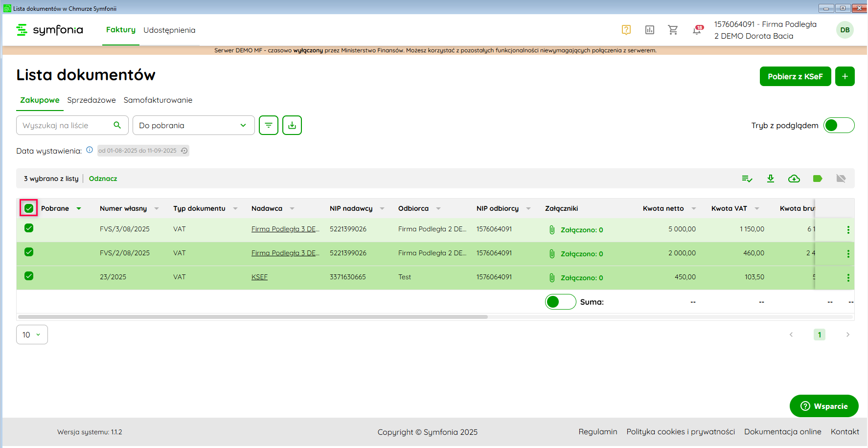Click the Wyszukaj na liście search field
Viewport: 868px width, 448px height.
pyautogui.click(x=66, y=126)
